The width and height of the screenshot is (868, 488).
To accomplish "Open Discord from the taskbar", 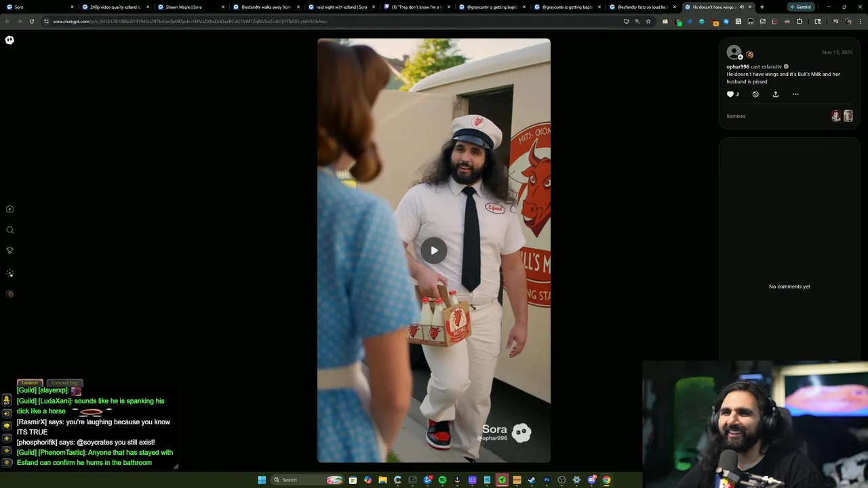I will tap(592, 480).
